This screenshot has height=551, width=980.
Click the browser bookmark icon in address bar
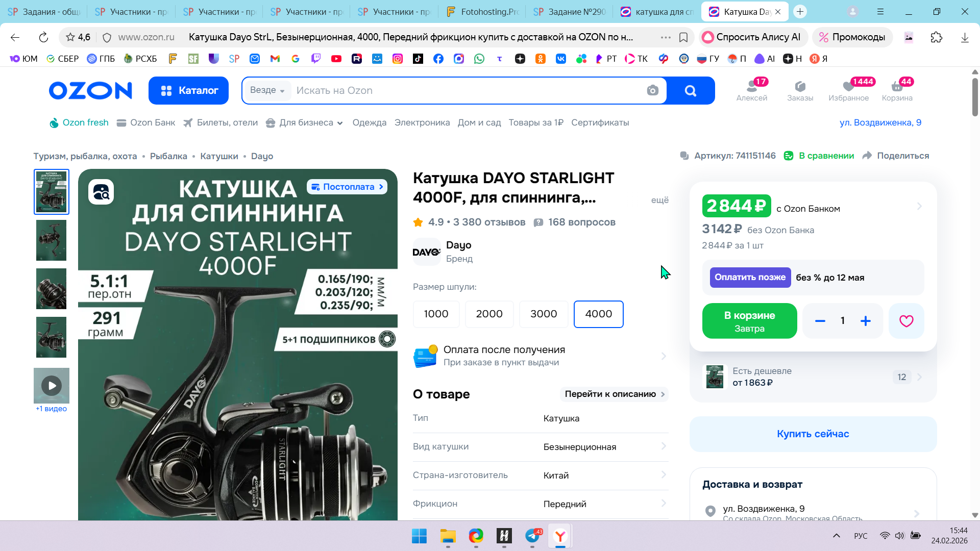click(x=683, y=37)
